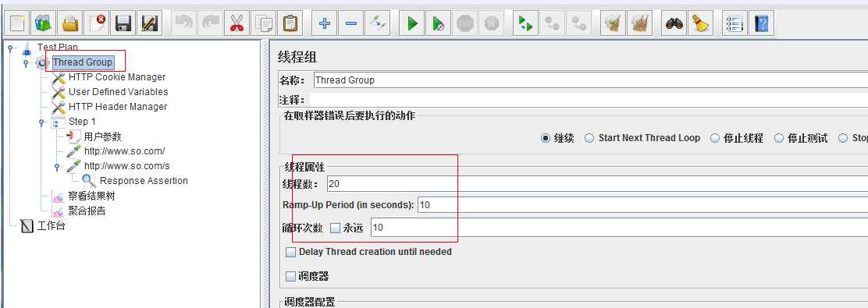This screenshot has height=308, width=868.
Task: Select HTTP Header Manager in tree
Action: [x=117, y=107]
